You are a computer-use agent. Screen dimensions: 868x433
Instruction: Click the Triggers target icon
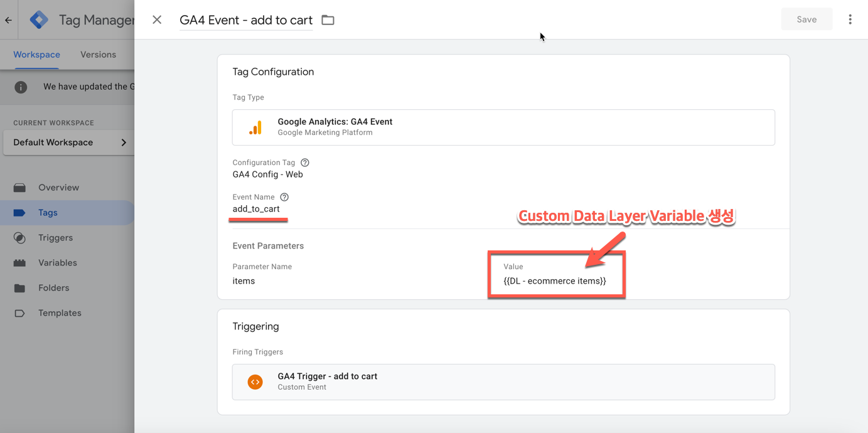(20, 238)
